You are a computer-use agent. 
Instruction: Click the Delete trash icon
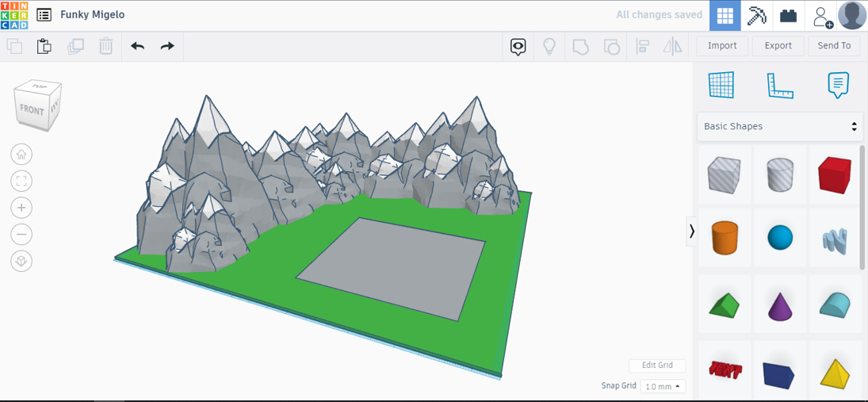coord(105,46)
